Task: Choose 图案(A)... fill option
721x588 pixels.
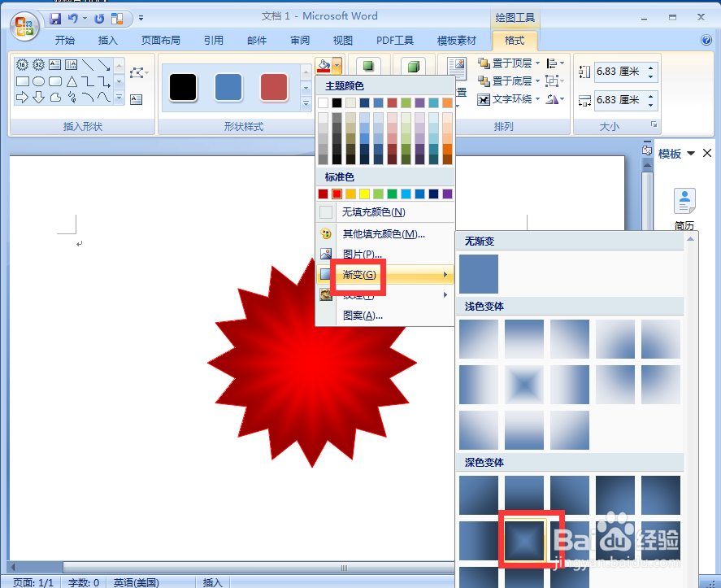Action: click(385, 316)
